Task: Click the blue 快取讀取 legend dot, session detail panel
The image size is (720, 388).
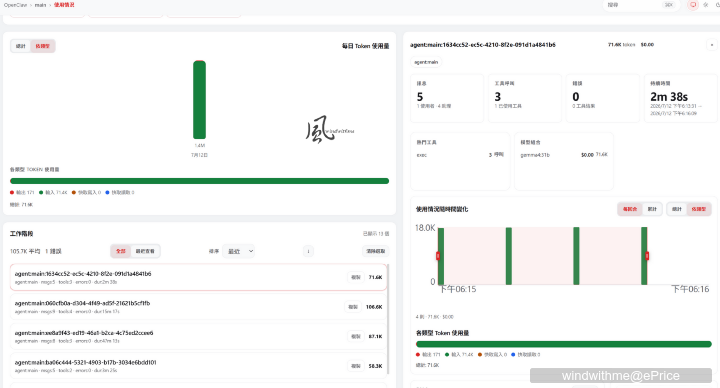Action: [x=513, y=354]
